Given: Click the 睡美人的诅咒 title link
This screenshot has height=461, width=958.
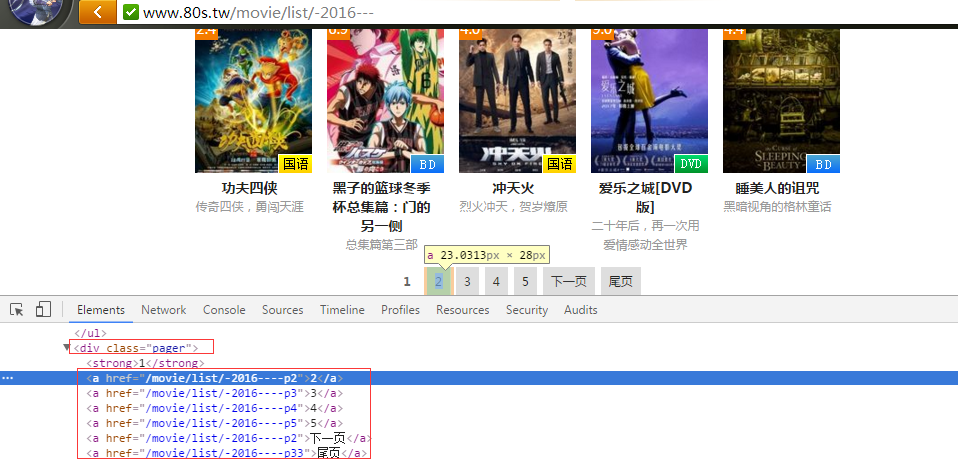Looking at the screenshot, I should (777, 187).
